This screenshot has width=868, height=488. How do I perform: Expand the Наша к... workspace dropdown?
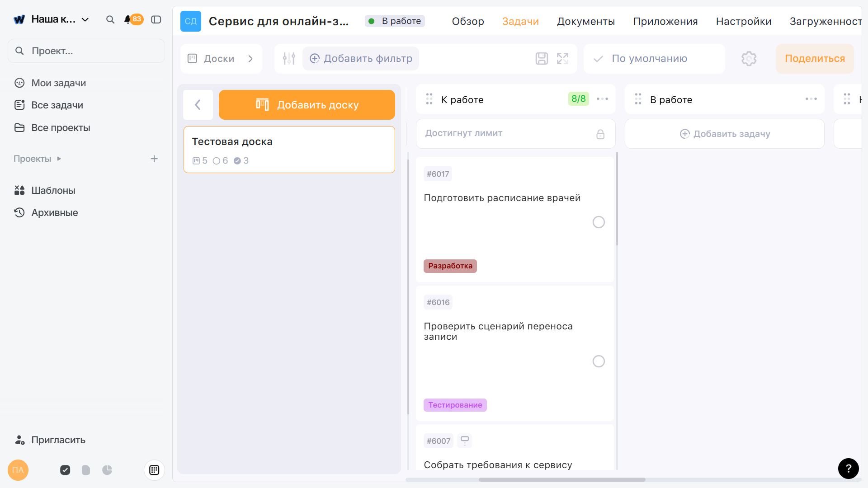pos(85,19)
